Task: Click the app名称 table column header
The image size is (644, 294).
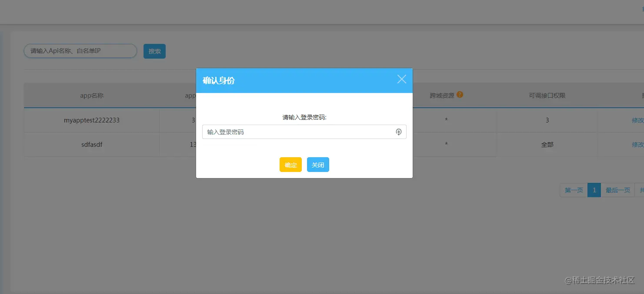Action: point(91,96)
